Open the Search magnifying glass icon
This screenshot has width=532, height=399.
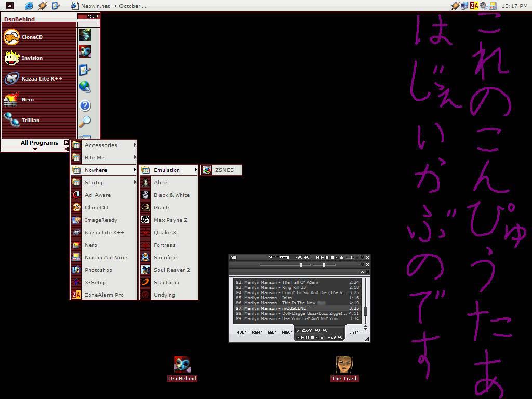[85, 122]
